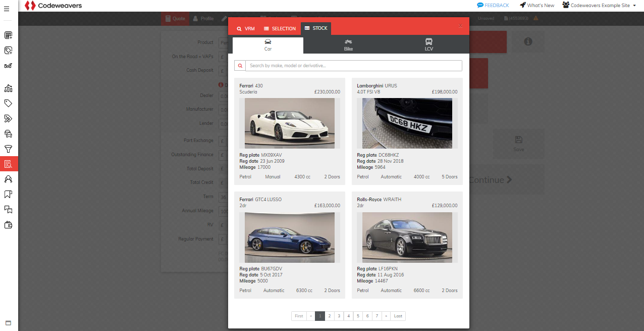Open the Codeweavers Example Site dropdown

pyautogui.click(x=599, y=5)
